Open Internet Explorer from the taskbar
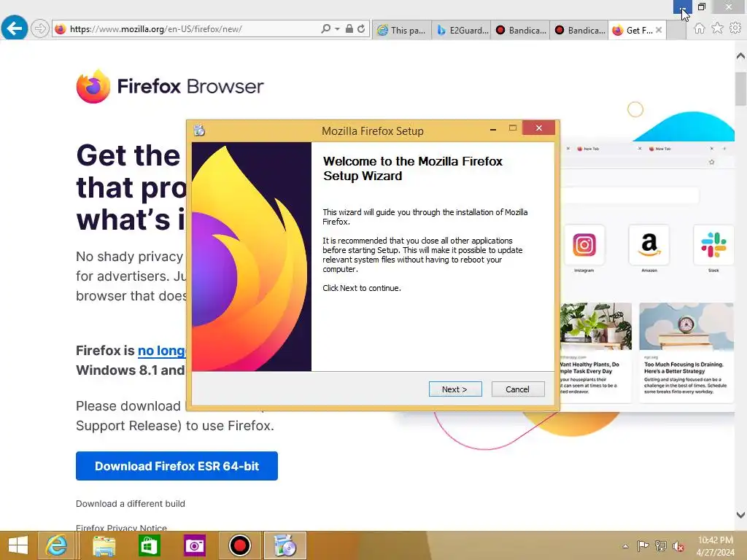This screenshot has width=747, height=560. pyautogui.click(x=57, y=545)
